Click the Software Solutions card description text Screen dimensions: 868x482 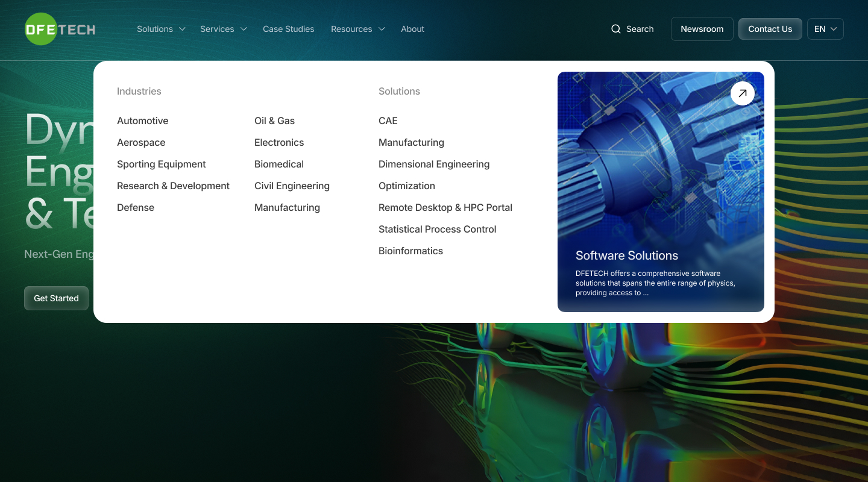click(x=656, y=283)
